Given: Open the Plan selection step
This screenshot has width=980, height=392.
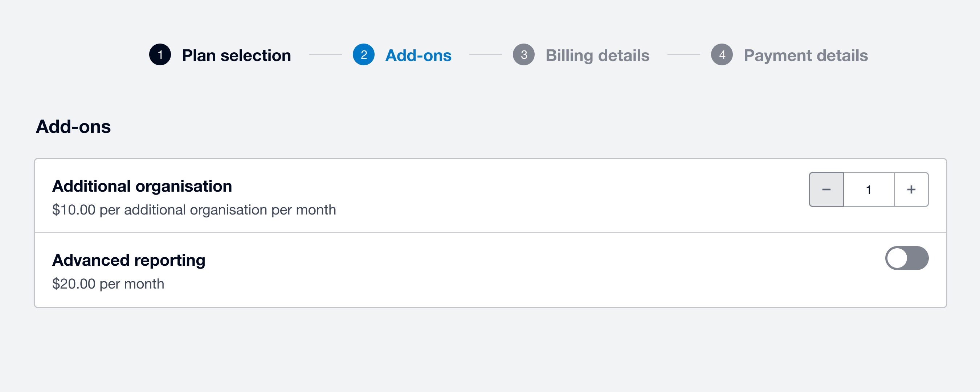Looking at the screenshot, I should (236, 55).
